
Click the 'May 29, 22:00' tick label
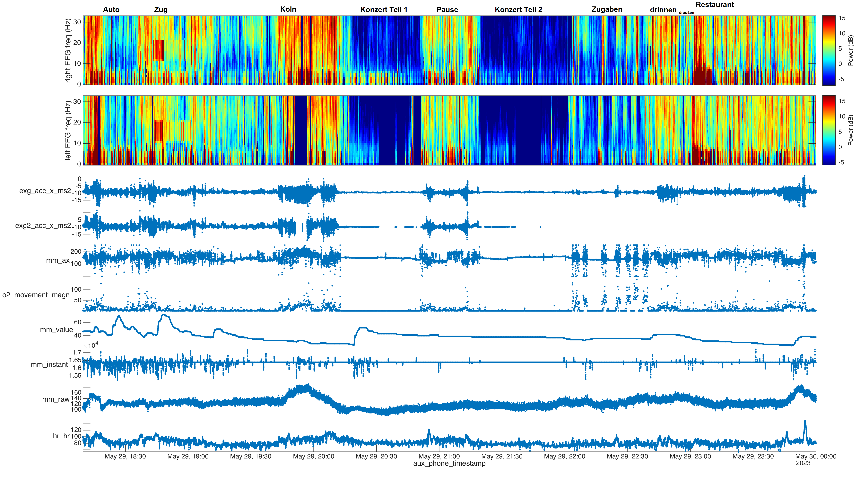(x=565, y=457)
